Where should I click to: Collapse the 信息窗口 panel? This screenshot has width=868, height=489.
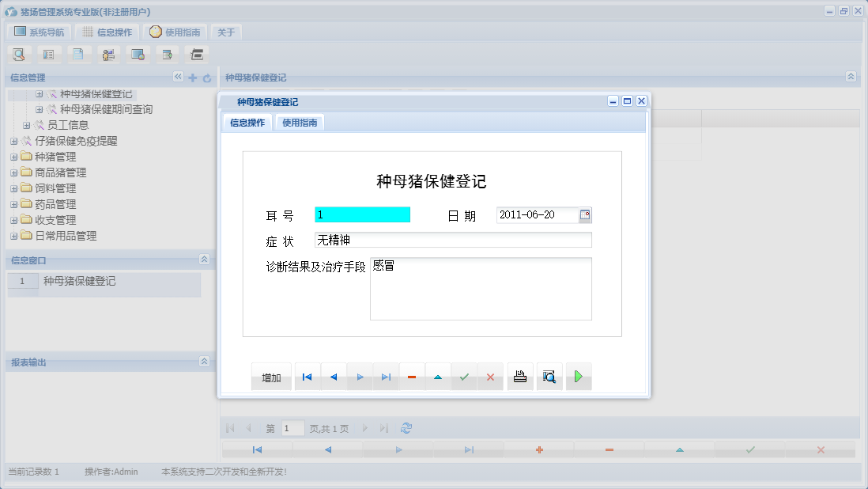tap(202, 260)
